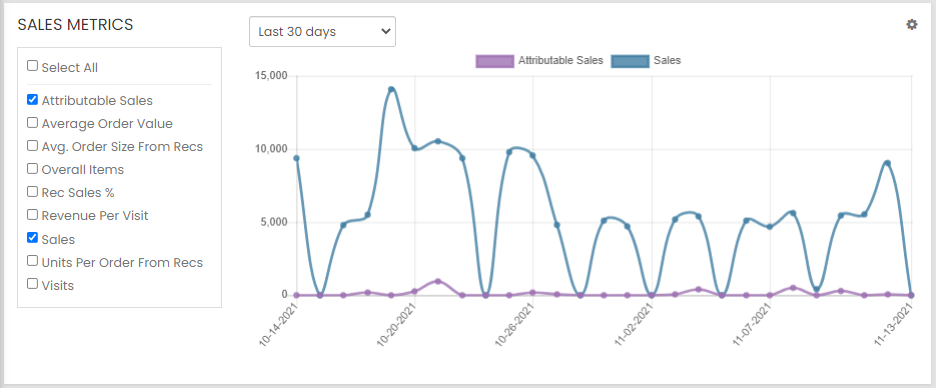Click the SALES METRICS heading
Viewport: 936px width, 388px height.
(75, 24)
